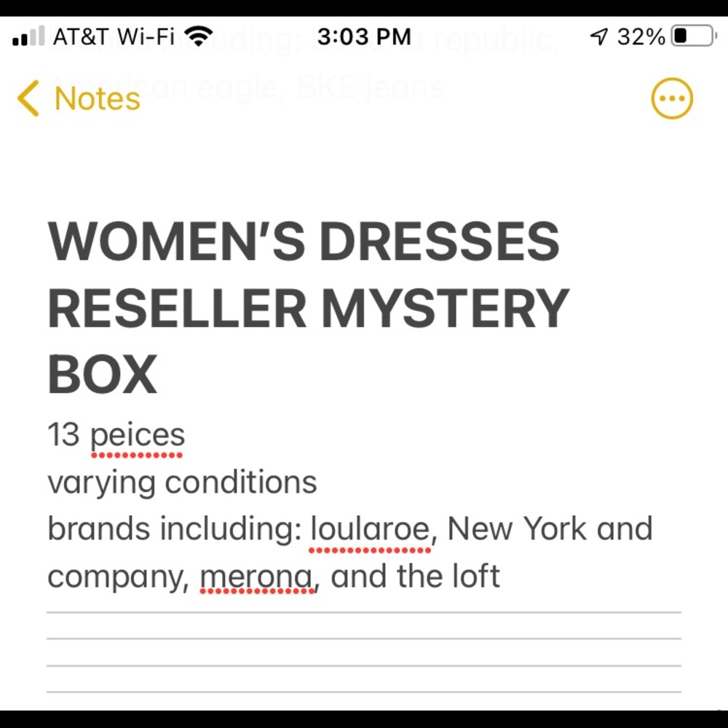This screenshot has height=728, width=728.
Task: Tap the 'varying conditions' text line
Action: 182,482
